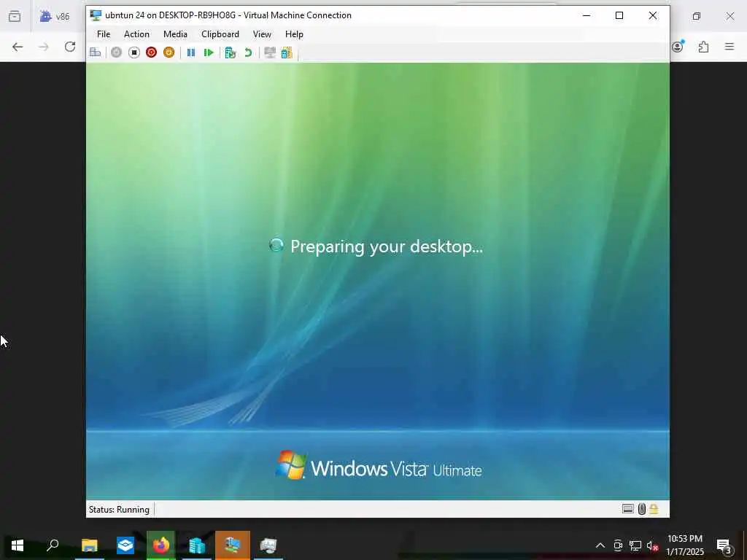Click the red Shut Down toolbar icon
This screenshot has width=747, height=560.
tap(152, 52)
